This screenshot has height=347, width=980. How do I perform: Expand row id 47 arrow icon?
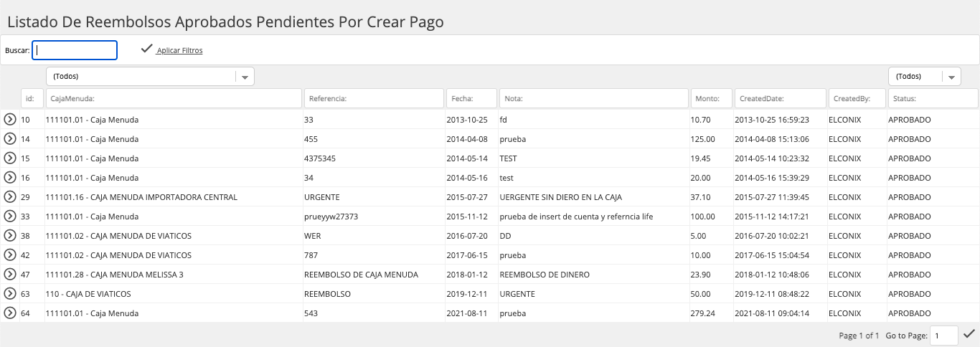coord(10,275)
